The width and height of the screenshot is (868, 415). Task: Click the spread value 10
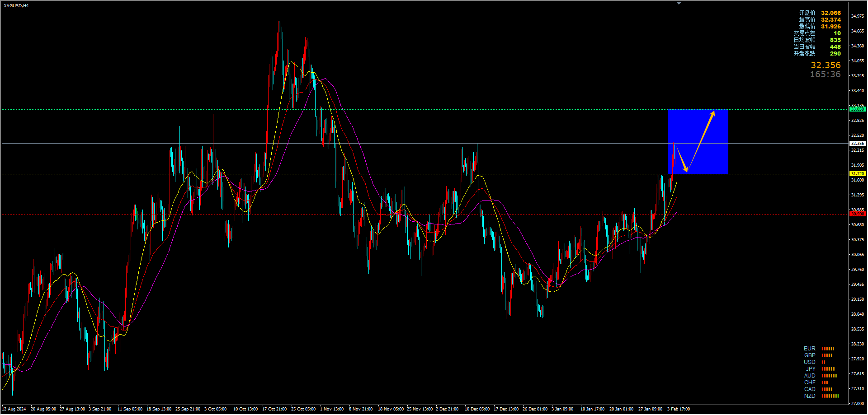click(x=837, y=33)
